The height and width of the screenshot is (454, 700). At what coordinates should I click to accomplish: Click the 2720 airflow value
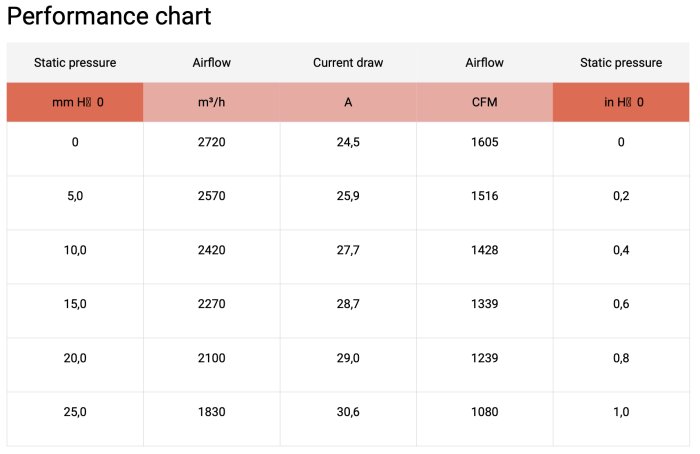(211, 143)
